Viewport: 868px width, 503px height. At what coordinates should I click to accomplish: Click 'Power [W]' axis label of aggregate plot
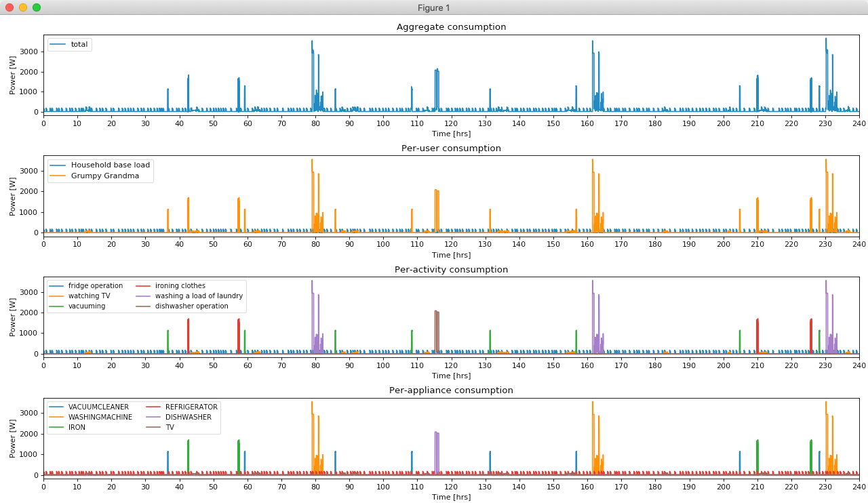pyautogui.click(x=13, y=74)
